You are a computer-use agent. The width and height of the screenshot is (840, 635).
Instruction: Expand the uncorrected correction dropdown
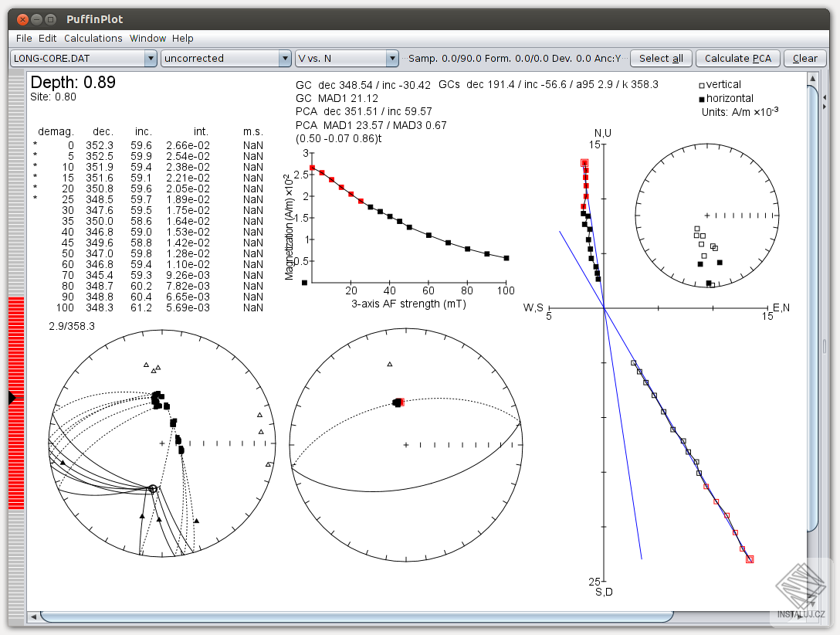click(x=225, y=59)
